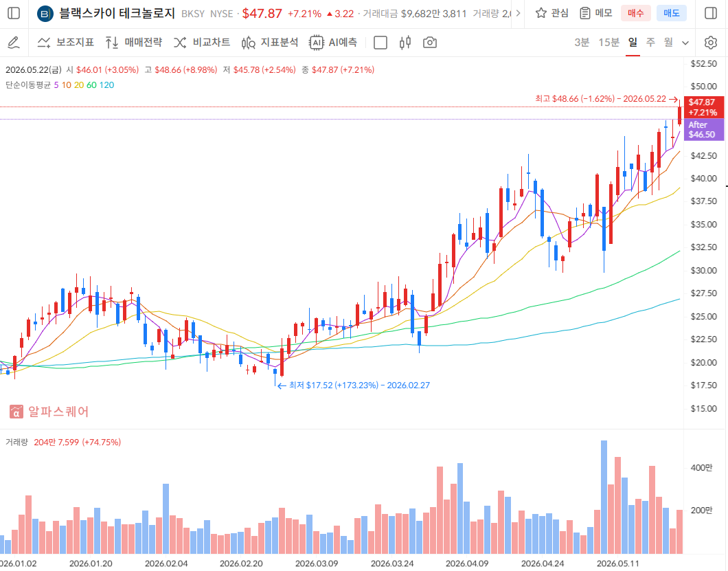
Task: Open 메모 memo for stock
Action: (x=596, y=13)
